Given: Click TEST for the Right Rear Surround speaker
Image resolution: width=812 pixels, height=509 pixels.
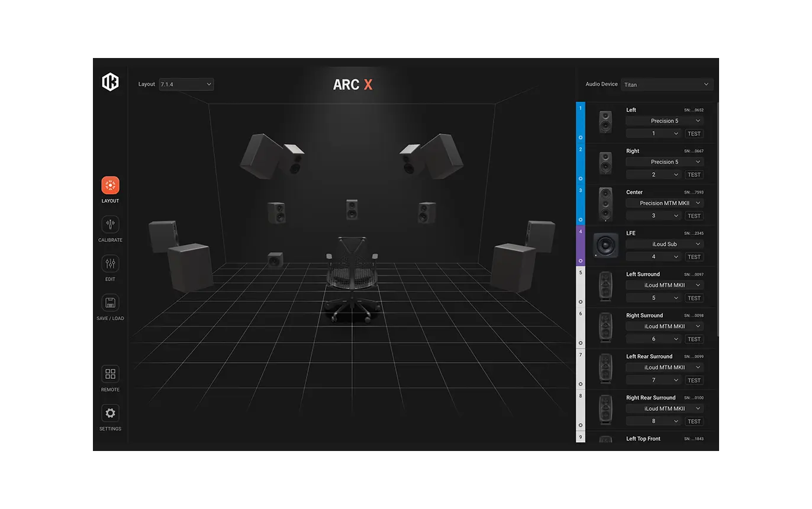Looking at the screenshot, I should (x=694, y=421).
